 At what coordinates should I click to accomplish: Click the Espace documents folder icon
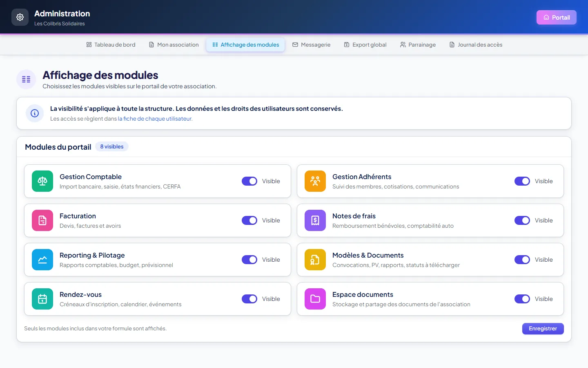(x=315, y=299)
